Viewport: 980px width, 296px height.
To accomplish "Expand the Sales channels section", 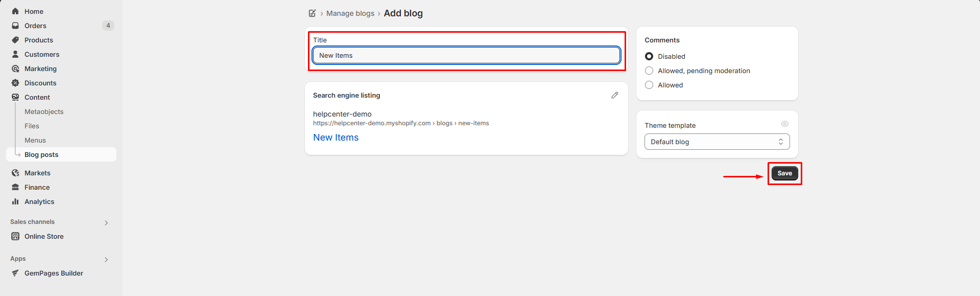I will (x=106, y=222).
